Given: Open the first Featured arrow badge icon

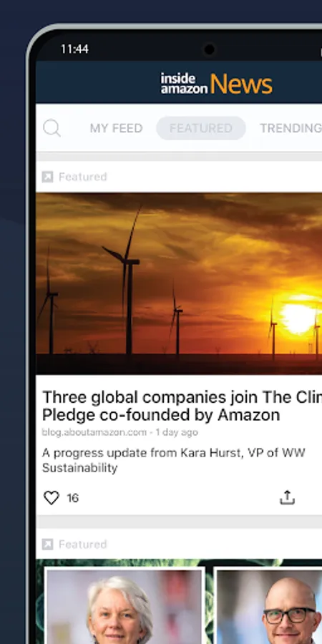Looking at the screenshot, I should click(x=48, y=177).
